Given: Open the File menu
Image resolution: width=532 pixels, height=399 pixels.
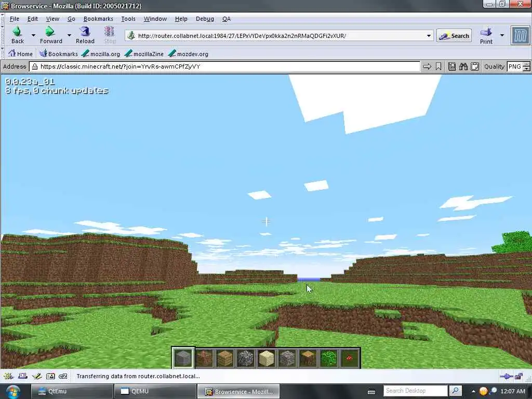Looking at the screenshot, I should tap(15, 19).
